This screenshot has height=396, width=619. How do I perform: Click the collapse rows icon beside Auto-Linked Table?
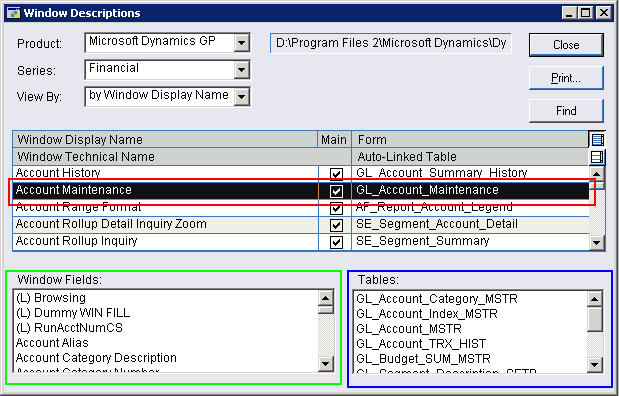click(x=597, y=157)
